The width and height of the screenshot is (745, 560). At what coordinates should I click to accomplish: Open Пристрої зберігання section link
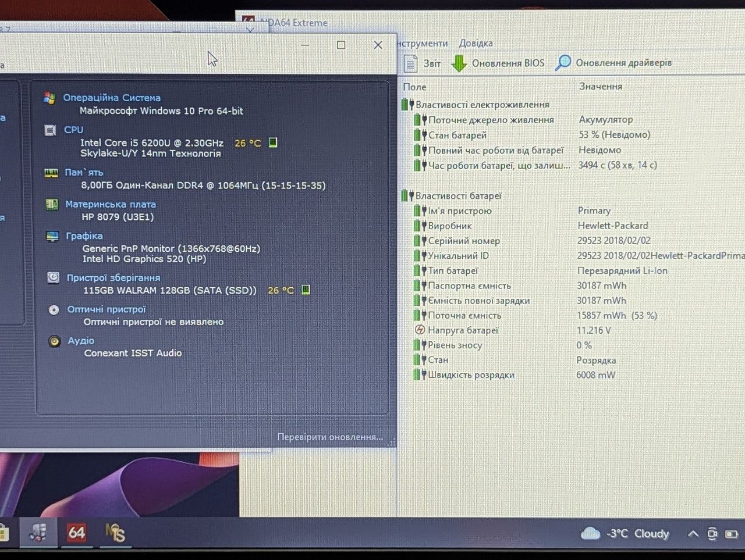[113, 278]
